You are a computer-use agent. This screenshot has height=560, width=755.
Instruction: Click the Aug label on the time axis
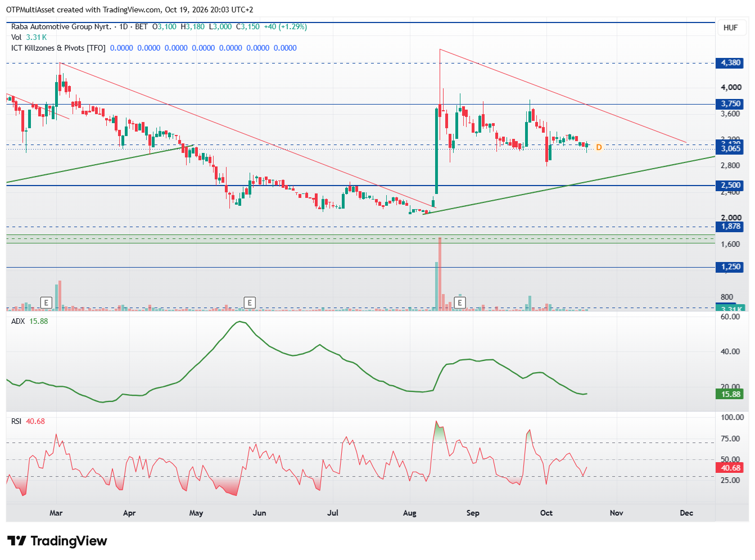coord(410,513)
